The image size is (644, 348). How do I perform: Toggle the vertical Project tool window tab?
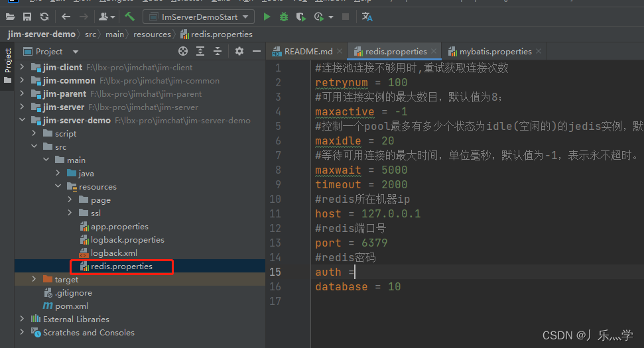[7, 66]
